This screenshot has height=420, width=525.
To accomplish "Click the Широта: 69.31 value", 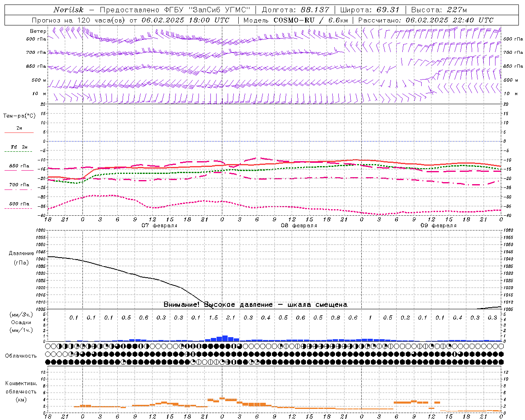I will point(370,10).
